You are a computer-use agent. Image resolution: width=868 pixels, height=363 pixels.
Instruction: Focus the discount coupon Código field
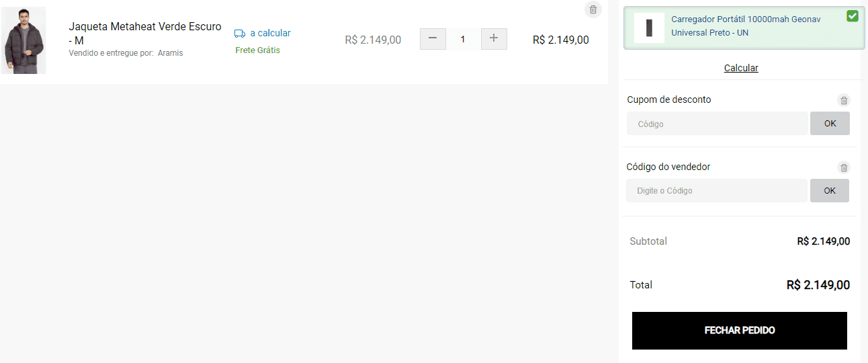pos(717,124)
